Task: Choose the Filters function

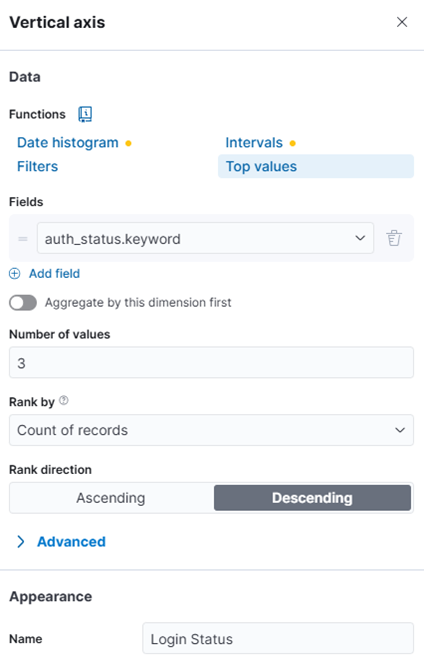Action: pyautogui.click(x=37, y=166)
